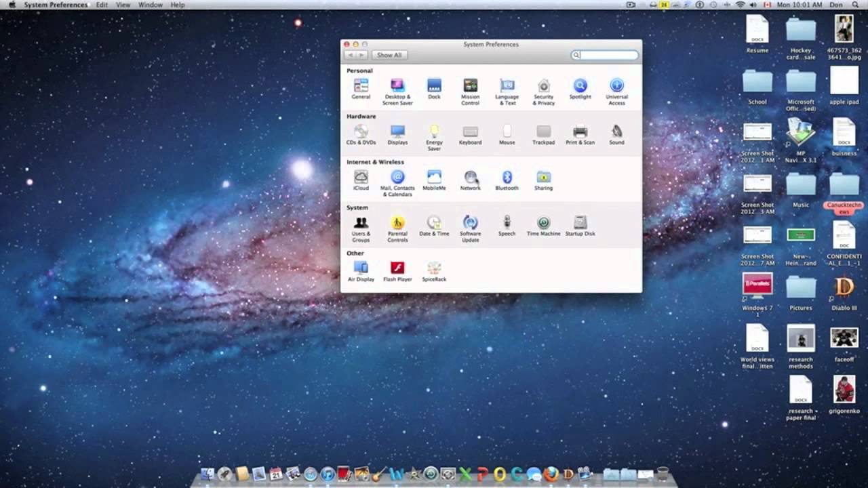Open Startup Disk preferences
Screen dimensions: 868x488
point(580,226)
